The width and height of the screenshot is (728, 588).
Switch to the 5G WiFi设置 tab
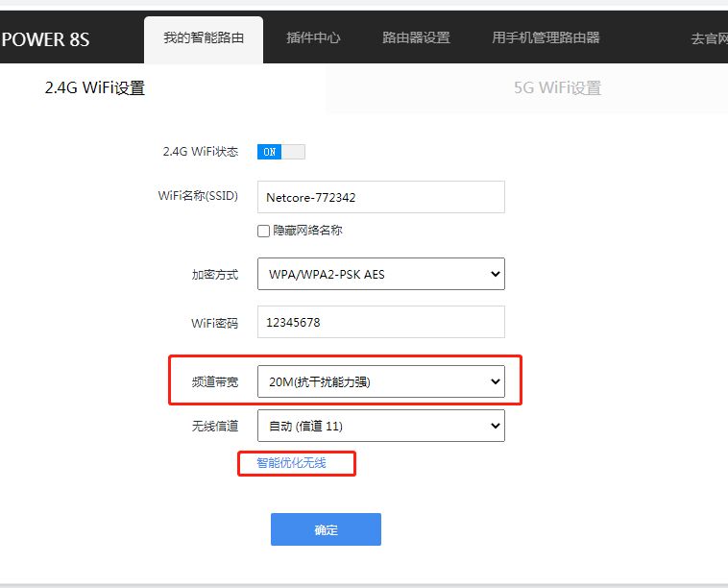coord(557,87)
